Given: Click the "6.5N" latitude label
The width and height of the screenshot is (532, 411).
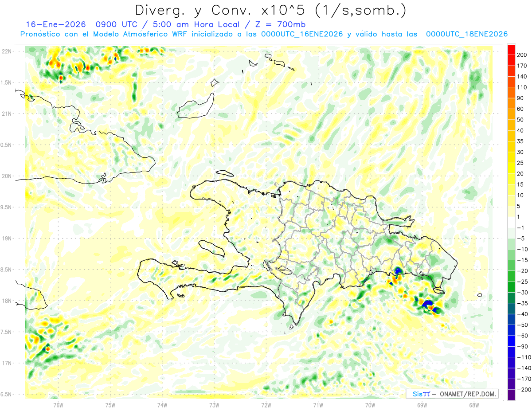Looking at the screenshot, I should (6, 394).
